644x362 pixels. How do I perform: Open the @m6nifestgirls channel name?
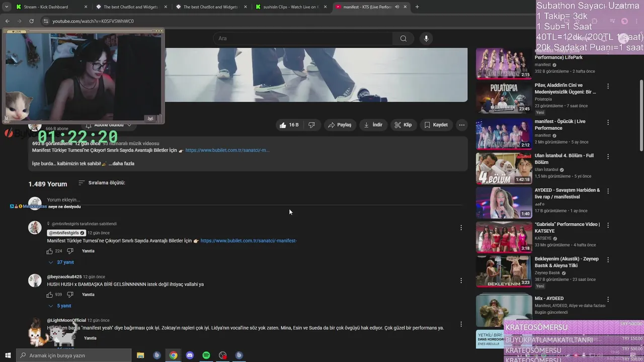tap(66, 233)
